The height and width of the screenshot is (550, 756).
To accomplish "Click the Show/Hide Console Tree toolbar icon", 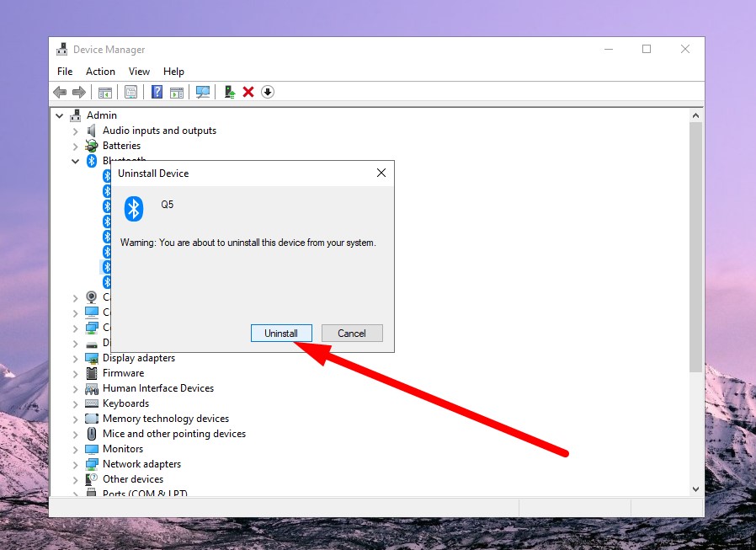I will coord(104,92).
